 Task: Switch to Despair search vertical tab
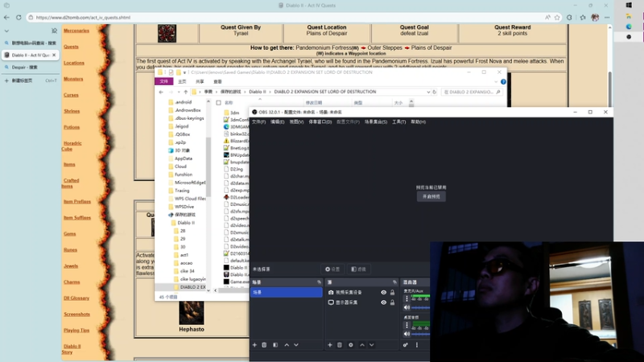click(x=30, y=67)
